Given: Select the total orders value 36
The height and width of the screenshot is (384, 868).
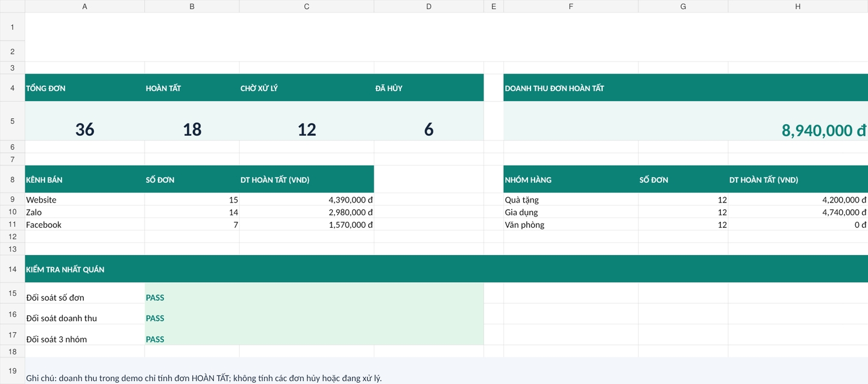Looking at the screenshot, I should 84,121.
